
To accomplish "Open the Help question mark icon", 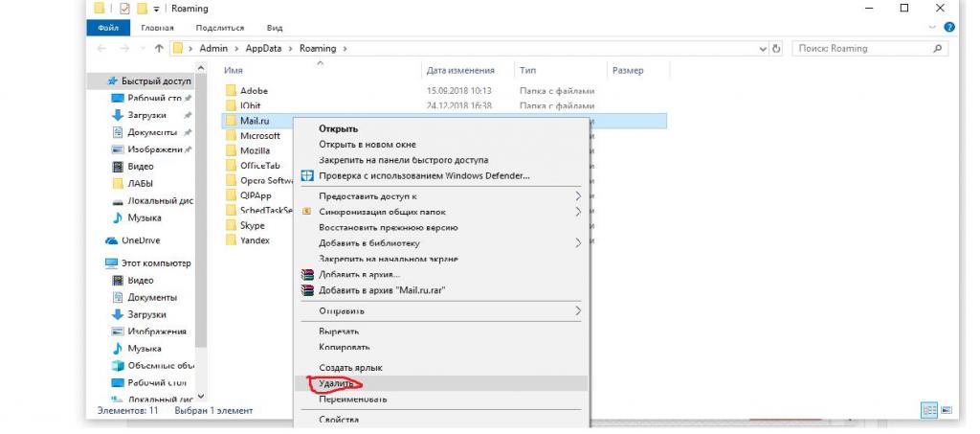I will (949, 28).
